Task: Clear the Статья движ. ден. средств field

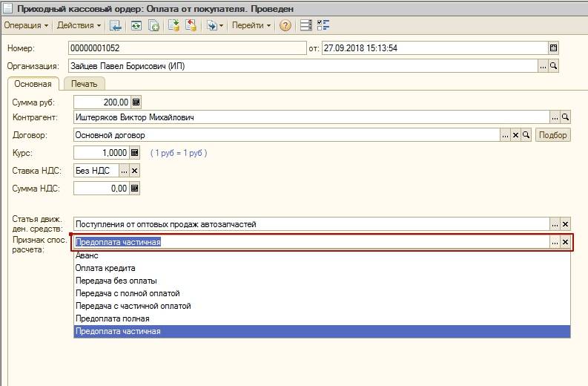Action: 565,224
